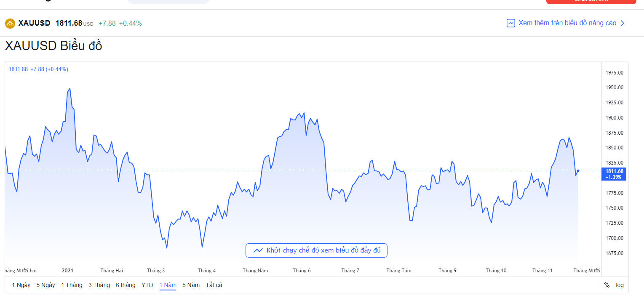This screenshot has width=644, height=306.
Task: Click the advanced chart icon at top right
Action: pos(510,23)
